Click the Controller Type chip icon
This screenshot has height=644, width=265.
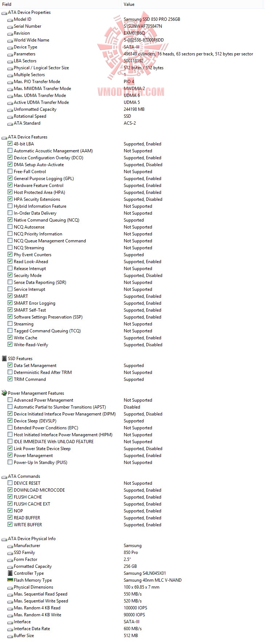(x=10, y=573)
